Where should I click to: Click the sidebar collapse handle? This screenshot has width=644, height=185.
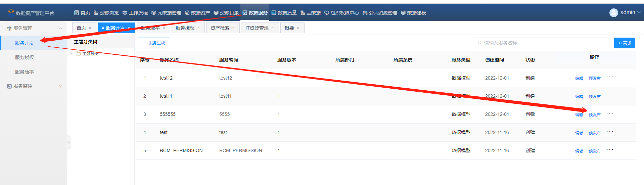68,143
